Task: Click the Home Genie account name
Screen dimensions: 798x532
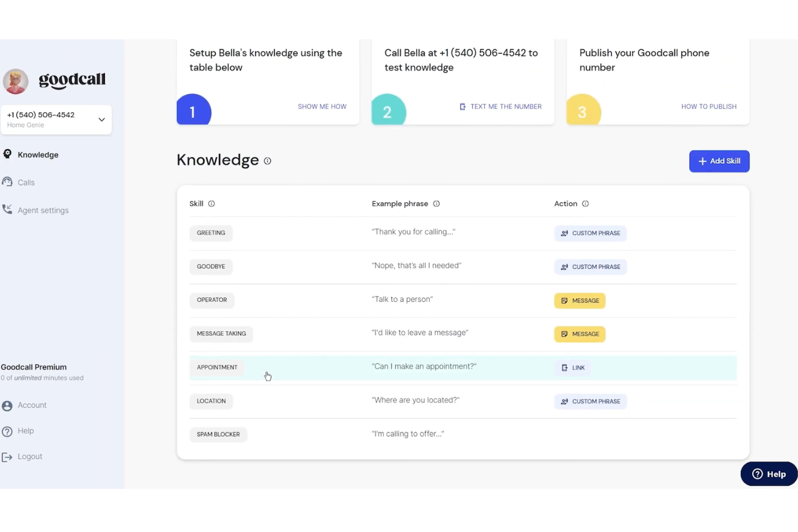Action: pyautogui.click(x=25, y=125)
